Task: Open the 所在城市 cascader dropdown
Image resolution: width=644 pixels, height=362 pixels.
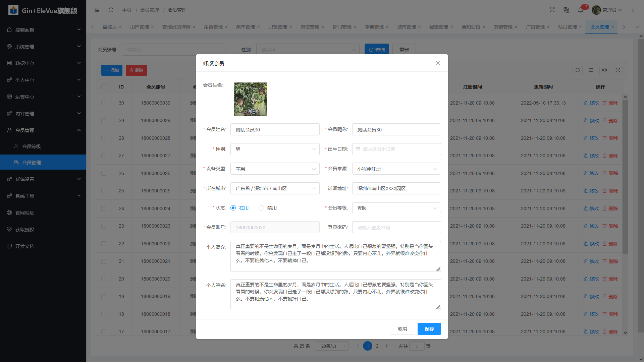Action: [275, 188]
